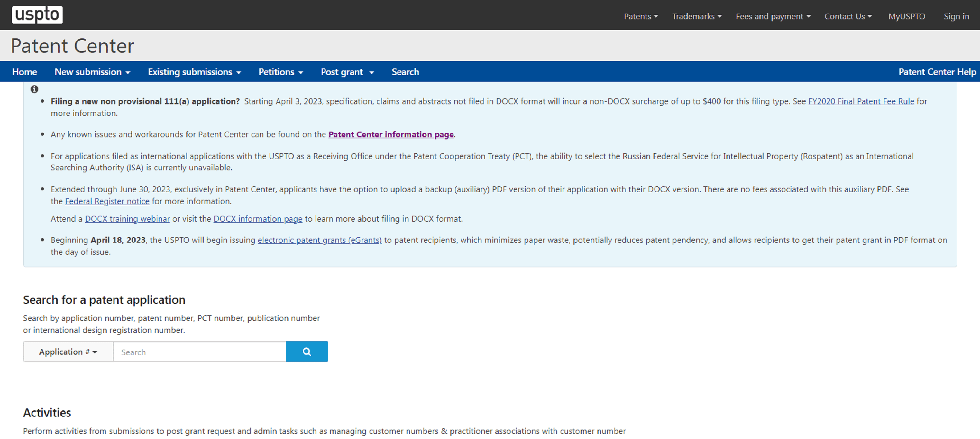
Task: Open the DOCX training webinar link
Action: pos(127,219)
